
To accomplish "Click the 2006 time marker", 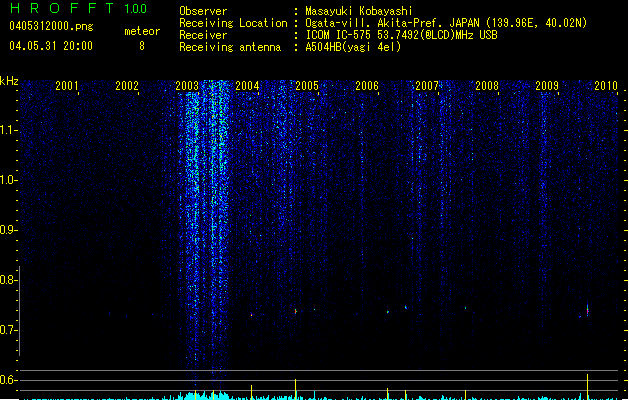I will click(x=367, y=86).
